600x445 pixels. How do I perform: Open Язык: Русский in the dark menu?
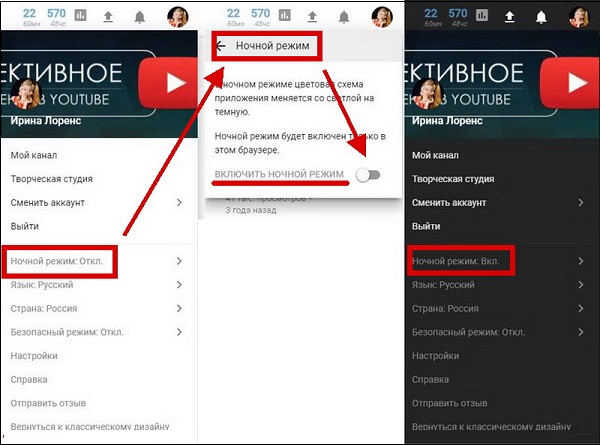point(443,285)
